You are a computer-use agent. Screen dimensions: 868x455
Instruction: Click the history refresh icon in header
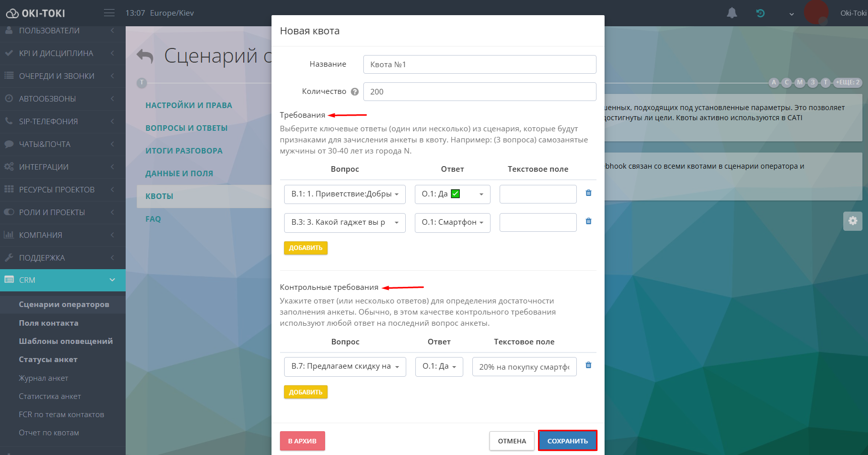[x=761, y=13]
